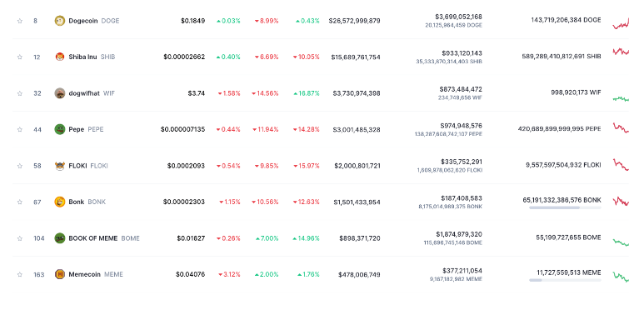Viewport: 644px width, 310px height.
Task: Click the Bonk circulating supply progress bar
Action: coord(565,207)
